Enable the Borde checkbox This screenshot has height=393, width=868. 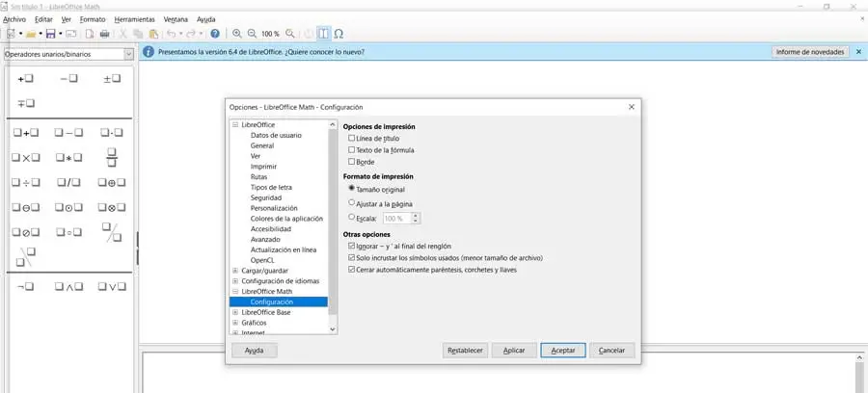click(351, 162)
